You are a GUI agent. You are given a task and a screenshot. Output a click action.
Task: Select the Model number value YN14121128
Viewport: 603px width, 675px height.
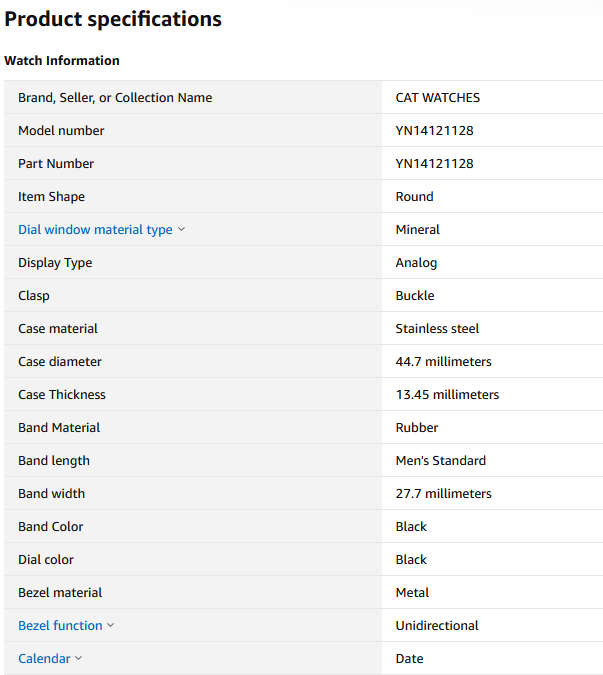pyautogui.click(x=434, y=130)
